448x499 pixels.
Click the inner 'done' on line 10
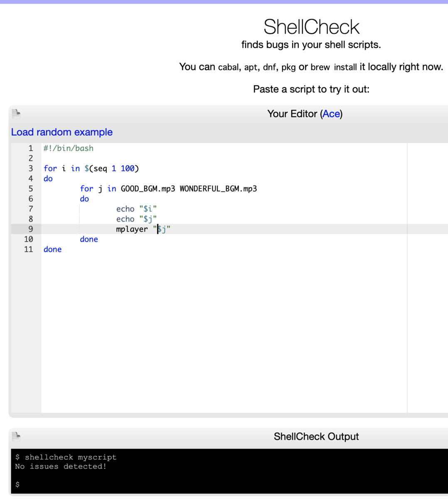(89, 239)
